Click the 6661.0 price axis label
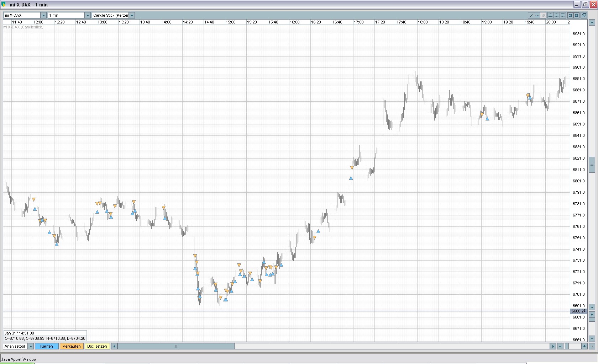 [x=578, y=339]
